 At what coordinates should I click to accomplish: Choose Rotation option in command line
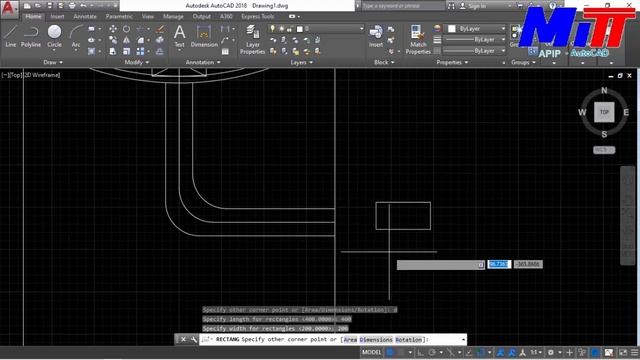click(409, 340)
